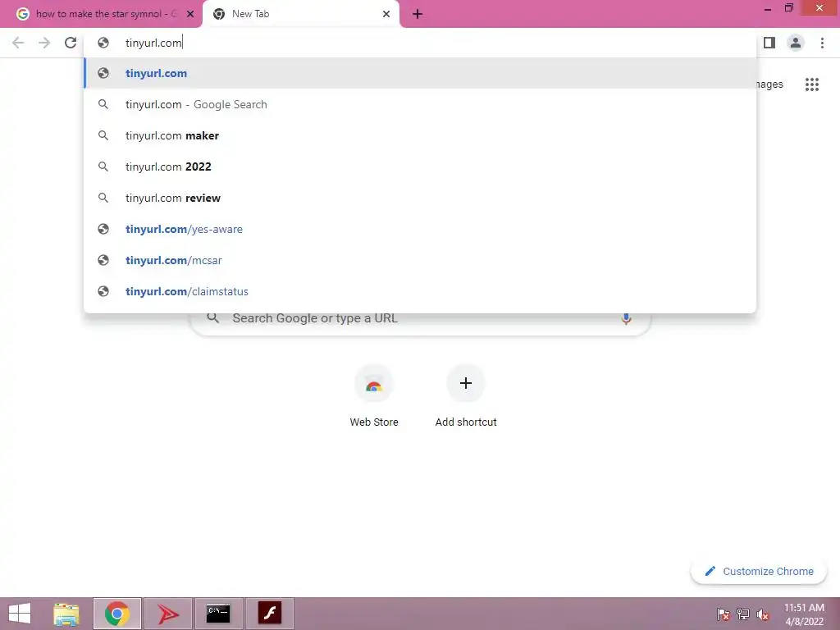The image size is (840, 630).
Task: Open the red arrow app in taskbar
Action: [x=168, y=614]
